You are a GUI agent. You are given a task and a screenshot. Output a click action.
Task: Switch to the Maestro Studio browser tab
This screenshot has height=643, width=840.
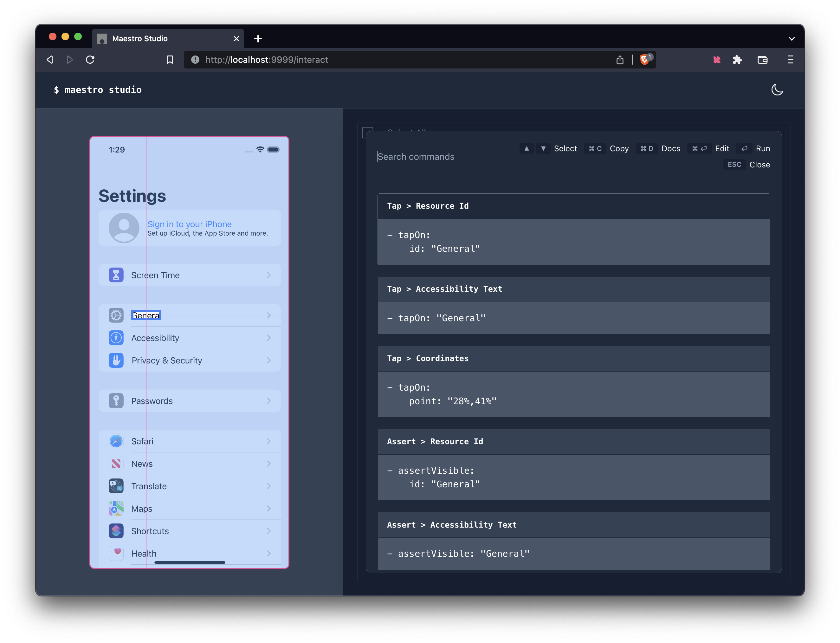point(140,38)
